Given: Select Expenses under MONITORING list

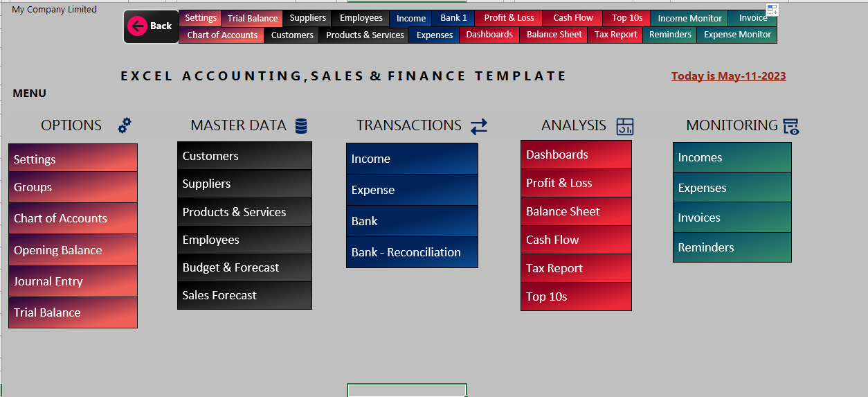Looking at the screenshot, I should [x=732, y=188].
